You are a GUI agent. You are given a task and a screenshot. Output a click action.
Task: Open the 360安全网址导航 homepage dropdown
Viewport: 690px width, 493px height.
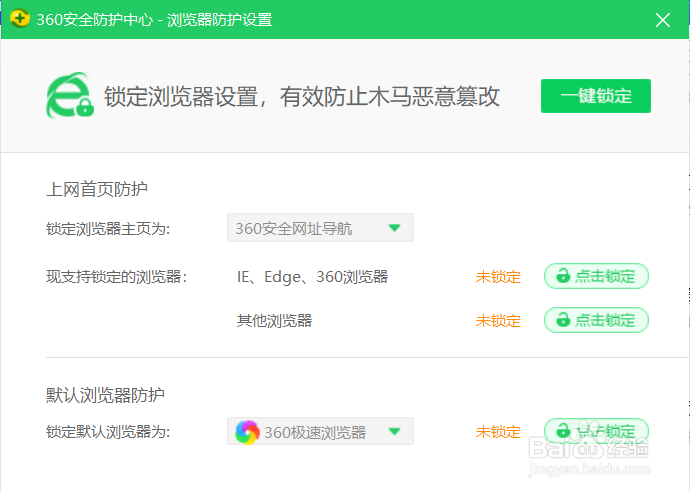320,228
